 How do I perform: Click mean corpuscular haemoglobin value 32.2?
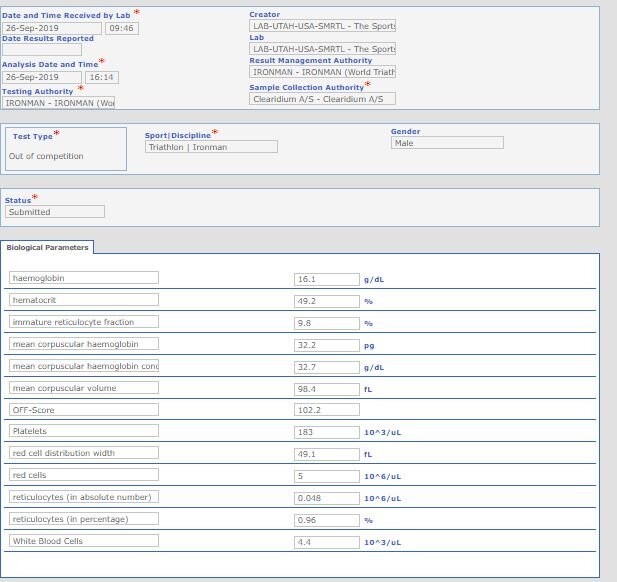327,346
